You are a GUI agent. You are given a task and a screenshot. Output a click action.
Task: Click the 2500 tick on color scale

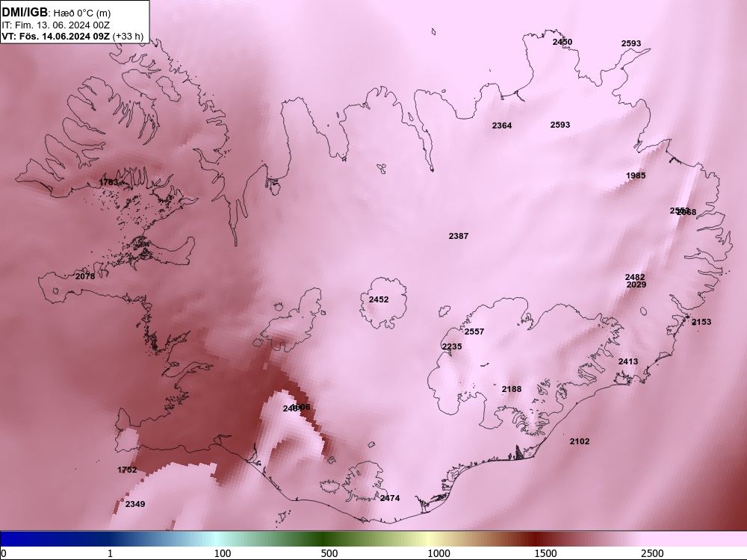(652, 553)
